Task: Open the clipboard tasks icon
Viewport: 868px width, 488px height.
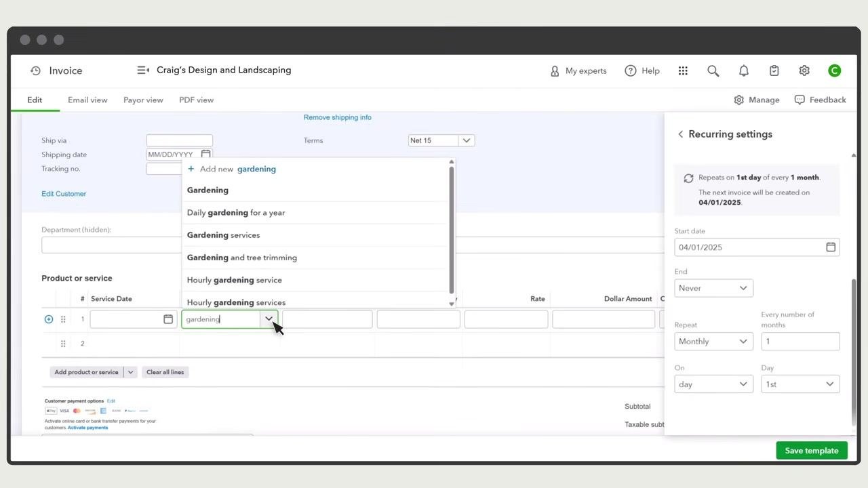Action: coord(774,70)
